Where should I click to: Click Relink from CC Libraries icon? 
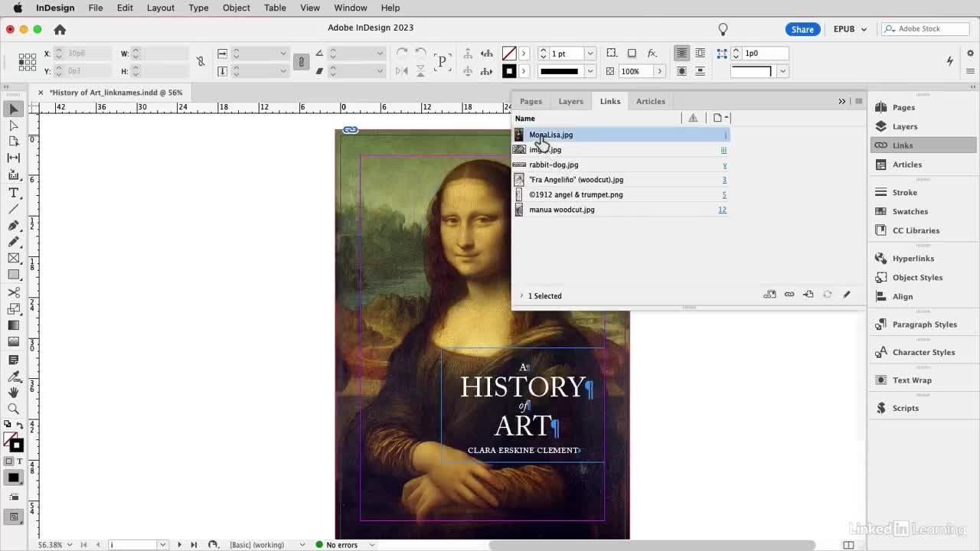(x=770, y=295)
